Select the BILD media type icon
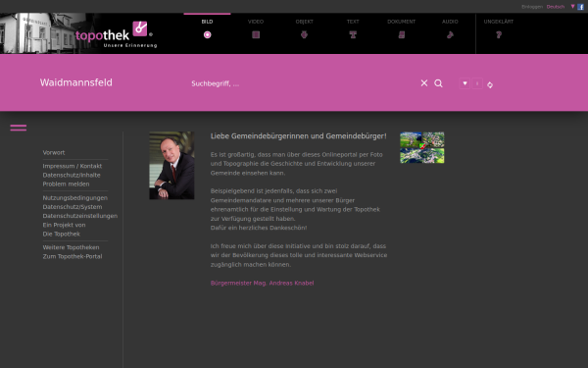588x368 pixels. (x=207, y=35)
